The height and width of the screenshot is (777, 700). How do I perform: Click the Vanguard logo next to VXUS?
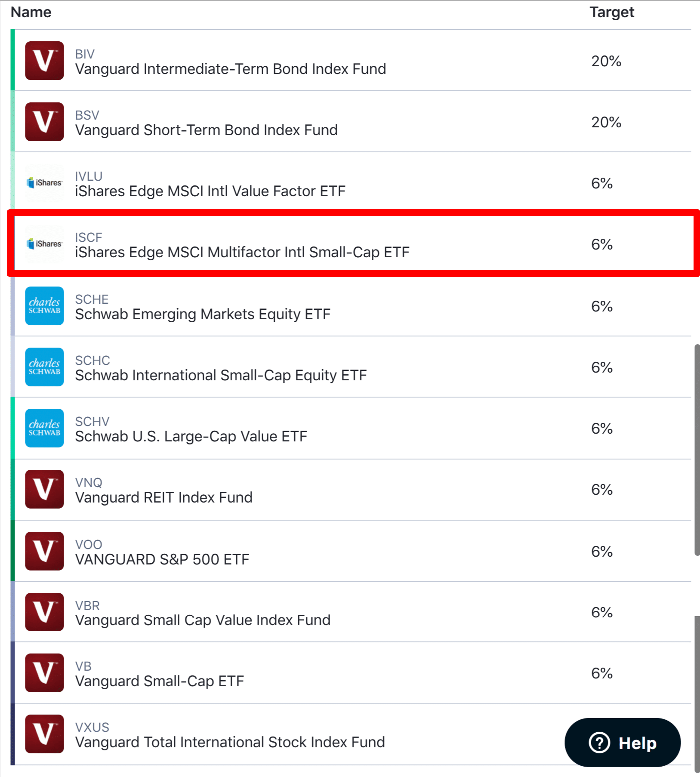pos(44,734)
